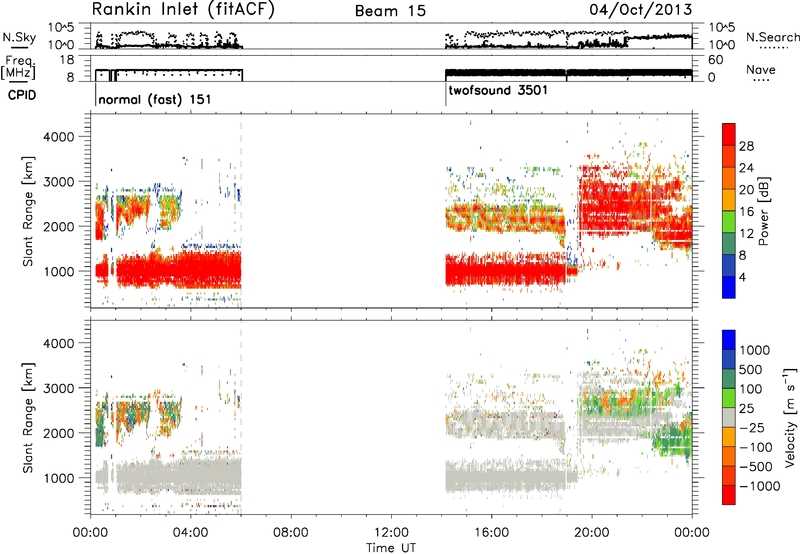Viewport: 800px width, 554px height.
Task: Click inside the power range-time plot panel
Action: pyautogui.click(x=391, y=211)
